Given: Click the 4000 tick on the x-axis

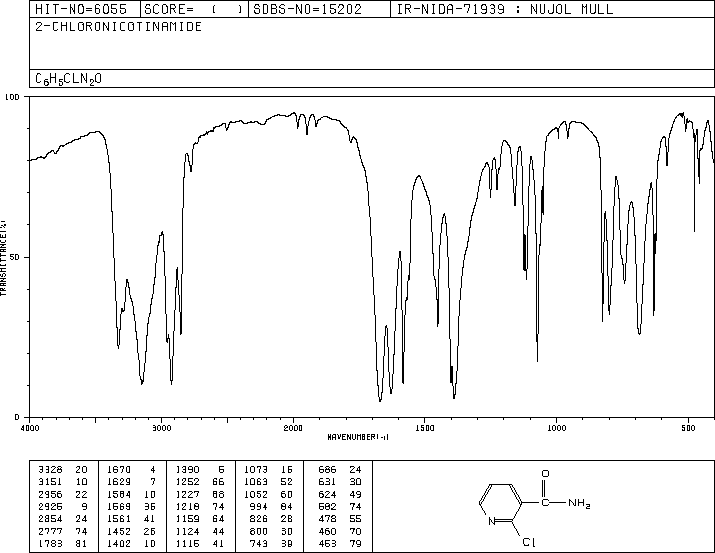Looking at the screenshot, I should (30, 427).
